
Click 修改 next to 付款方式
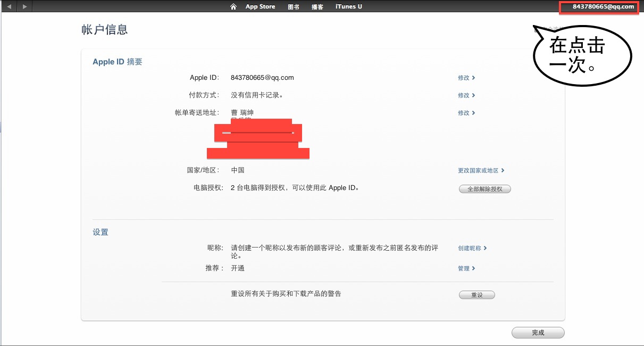(x=466, y=95)
